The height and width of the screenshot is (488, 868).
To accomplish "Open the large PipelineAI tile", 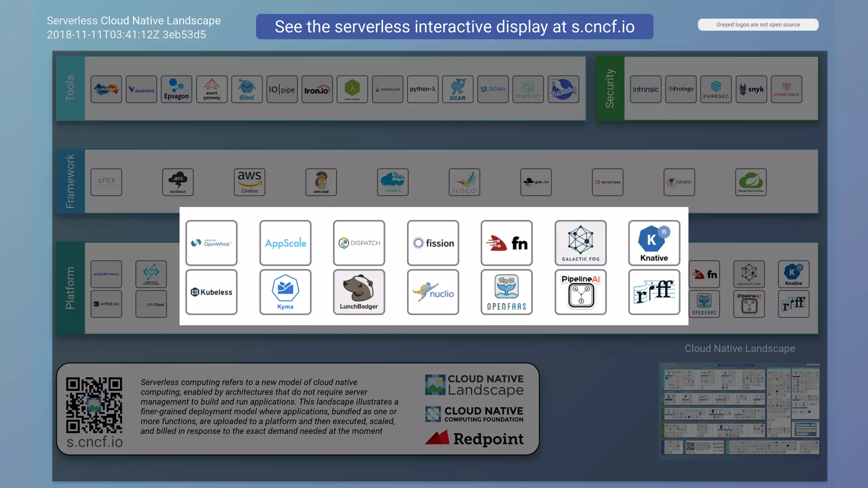I will pos(580,292).
